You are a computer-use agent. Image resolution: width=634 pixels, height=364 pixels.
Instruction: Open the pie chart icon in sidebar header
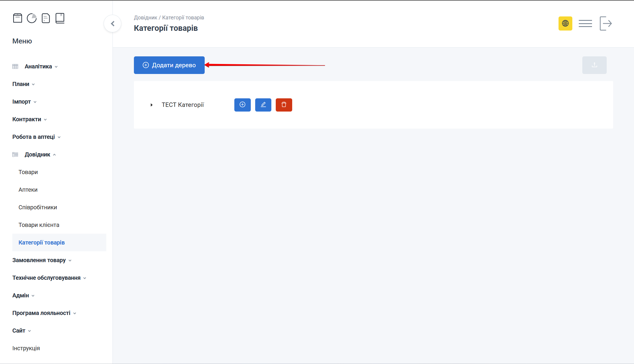32,18
